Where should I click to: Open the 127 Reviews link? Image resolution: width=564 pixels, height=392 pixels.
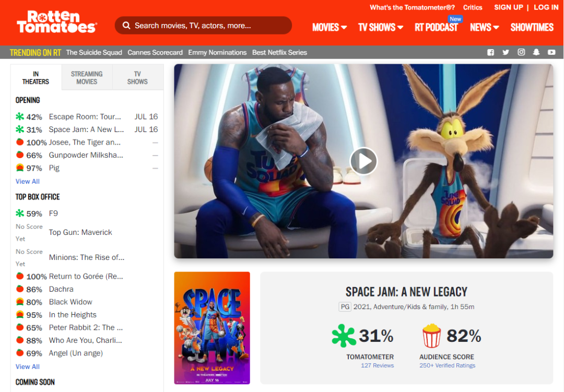(378, 365)
